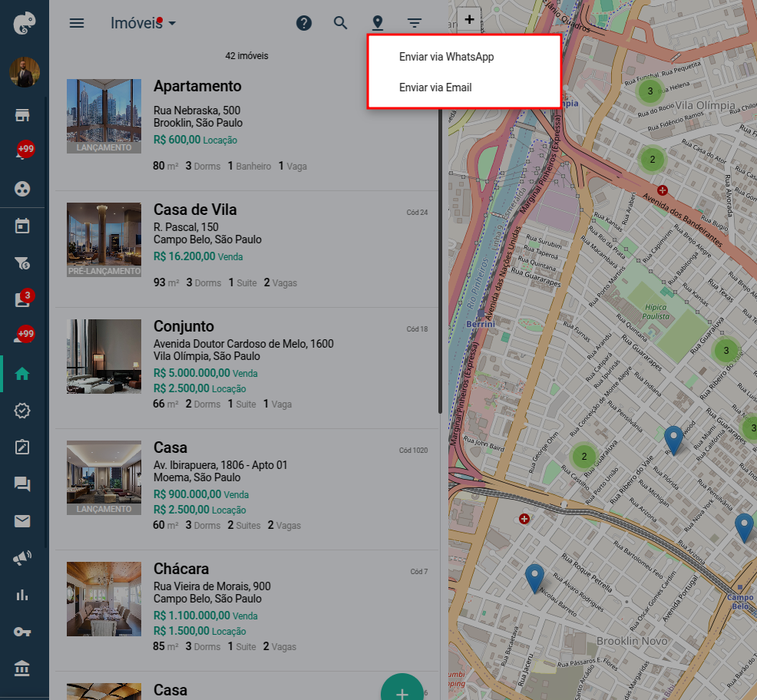Screen dimensions: 757x700
Task: Open the key icon in the sidebar
Action: click(x=22, y=632)
